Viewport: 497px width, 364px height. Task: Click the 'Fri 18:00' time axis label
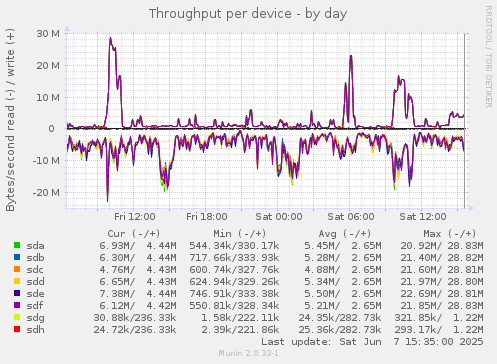pyautogui.click(x=207, y=217)
